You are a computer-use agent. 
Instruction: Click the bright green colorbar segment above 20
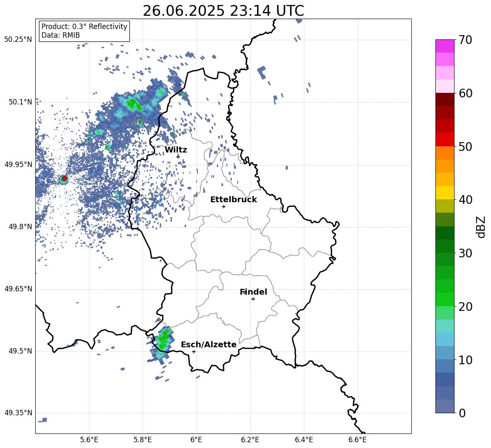click(445, 299)
